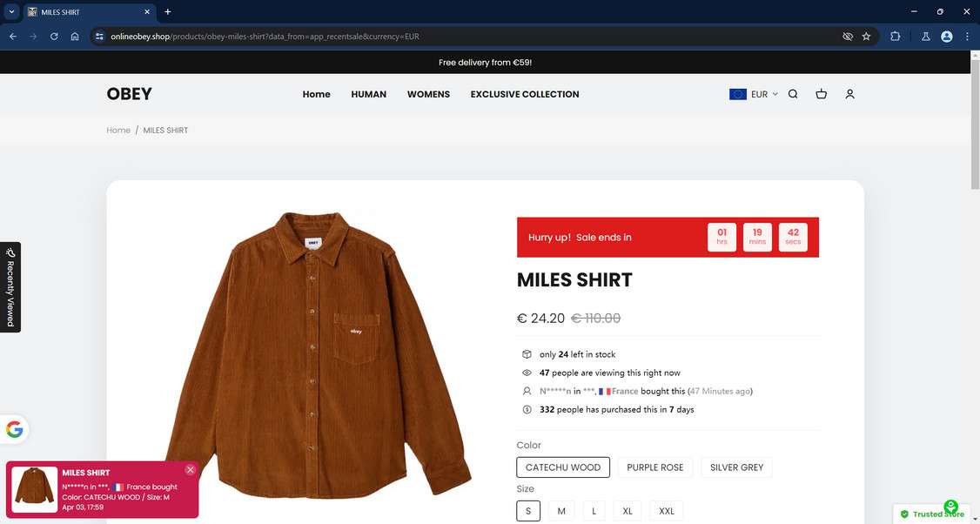Viewport: 980px width, 524px height.
Task: Click the browser back arrow
Action: 13,37
